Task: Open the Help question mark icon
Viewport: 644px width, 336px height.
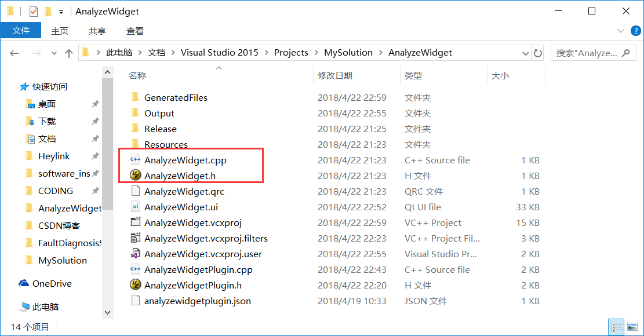Action: [x=635, y=31]
